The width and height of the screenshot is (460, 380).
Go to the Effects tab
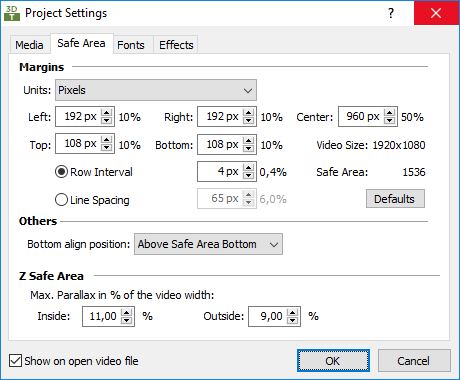176,45
